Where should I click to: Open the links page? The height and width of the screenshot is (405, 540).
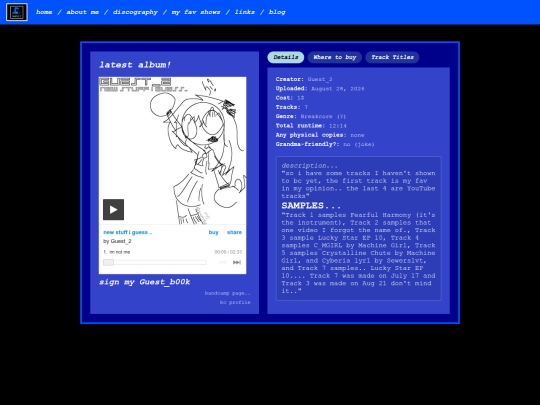pyautogui.click(x=245, y=12)
